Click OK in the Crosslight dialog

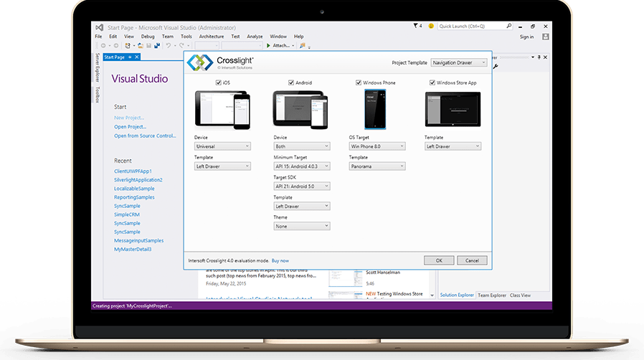click(439, 260)
